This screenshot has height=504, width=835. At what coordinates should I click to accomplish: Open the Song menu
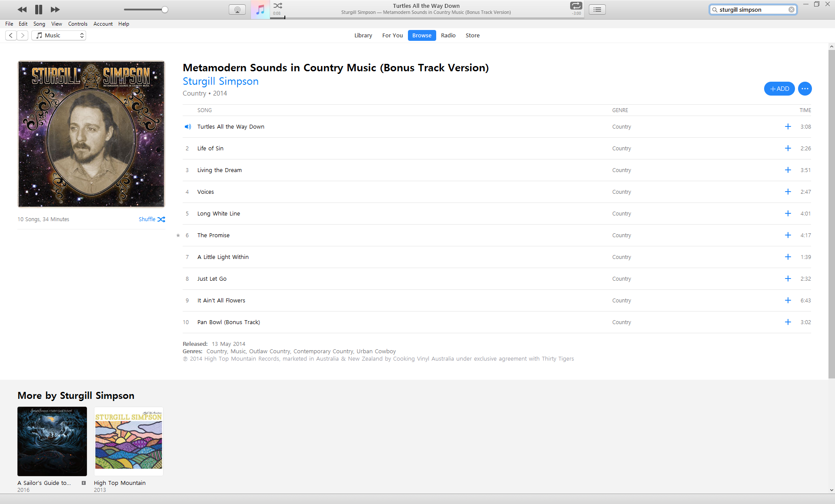tap(39, 24)
